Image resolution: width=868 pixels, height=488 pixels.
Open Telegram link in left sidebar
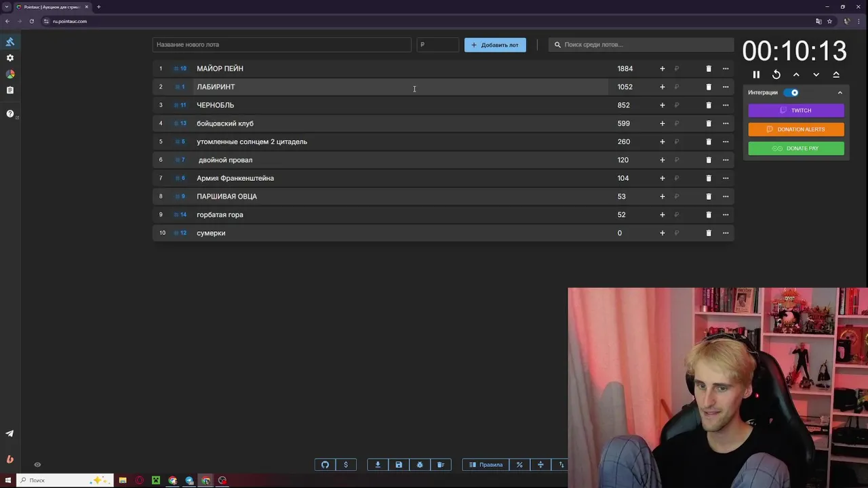10,434
